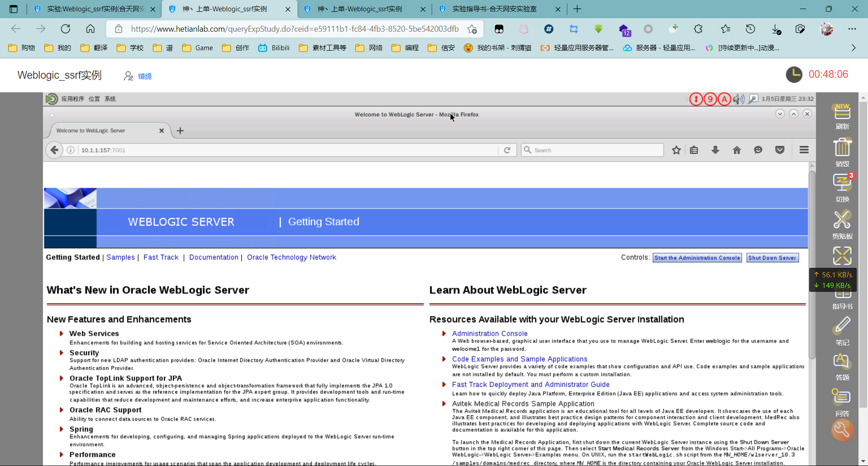Viewport: 868px width, 466px height.
Task: Open Oracle Technology Network link
Action: (292, 257)
